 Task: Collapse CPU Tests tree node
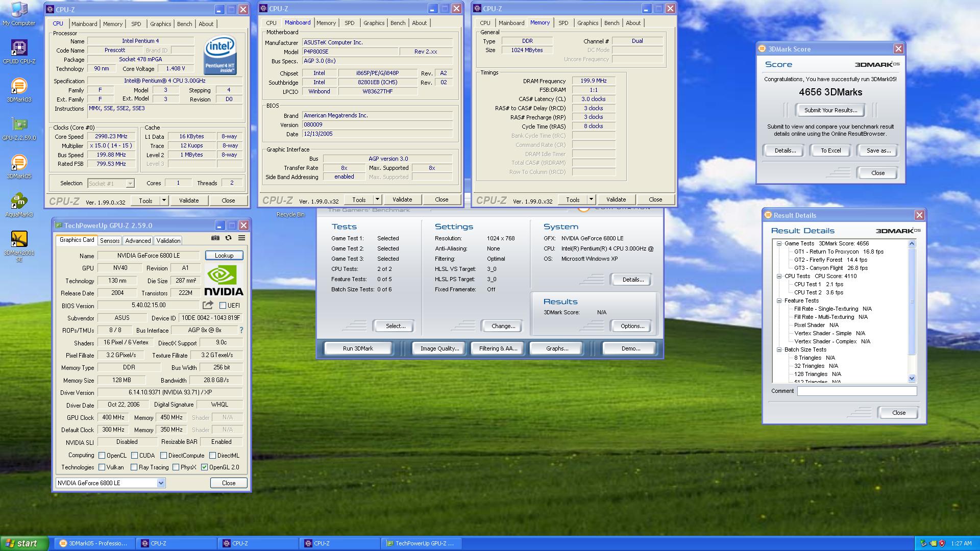pos(779,277)
